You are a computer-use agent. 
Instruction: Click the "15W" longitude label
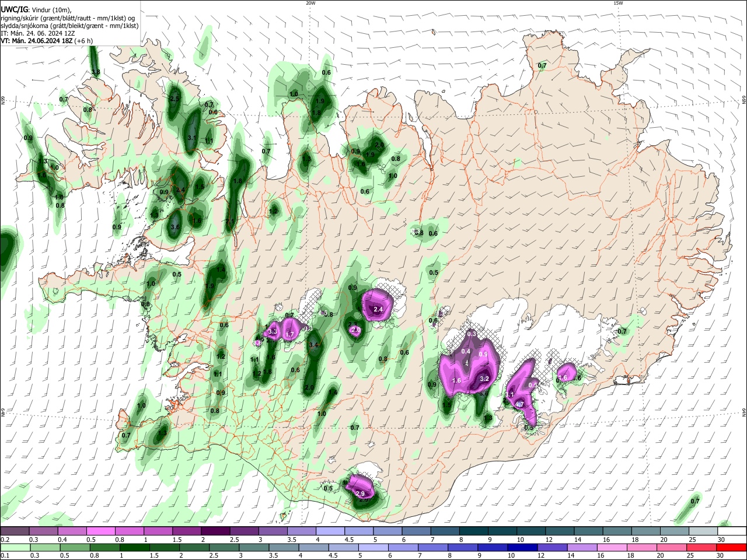(x=617, y=3)
